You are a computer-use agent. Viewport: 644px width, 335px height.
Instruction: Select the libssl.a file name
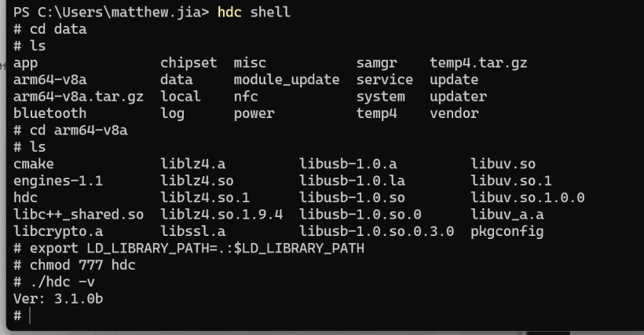192,231
